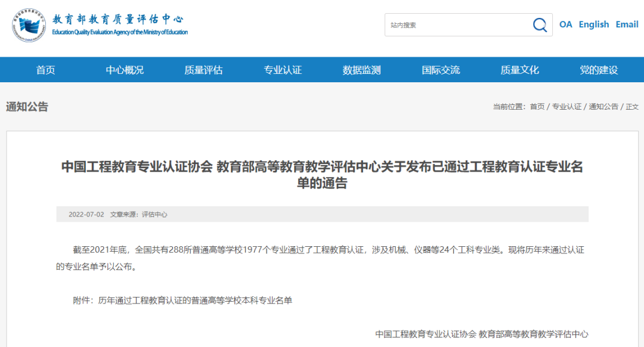Click 通知公告 in the breadcrumb
Screen dimensions: 644x347
[x=603, y=107]
